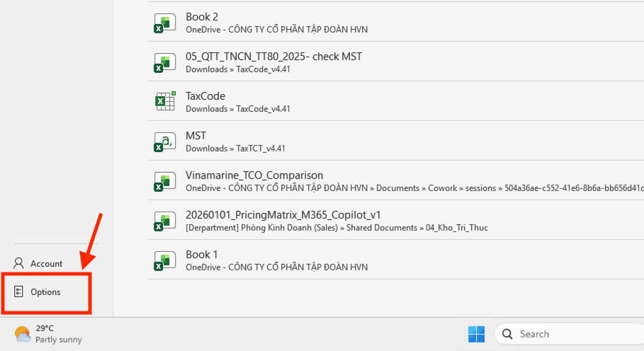Click the magnifier icon in taskbar search
Screen dimensions: 644x351
click(x=507, y=334)
